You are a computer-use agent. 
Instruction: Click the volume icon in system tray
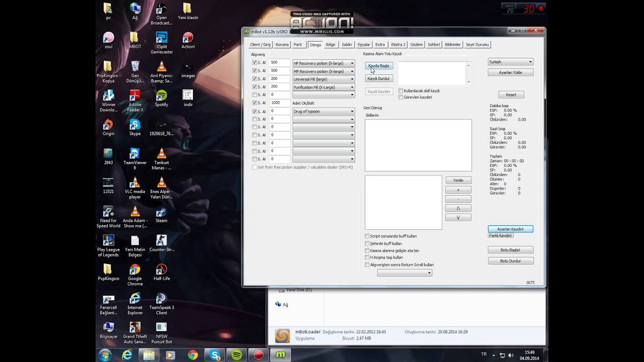pos(511,355)
